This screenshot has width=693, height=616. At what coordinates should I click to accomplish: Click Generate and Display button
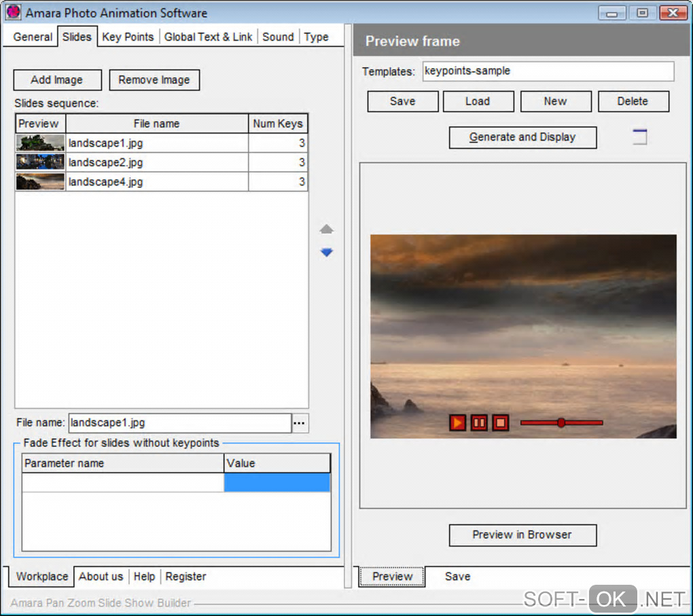(x=523, y=137)
